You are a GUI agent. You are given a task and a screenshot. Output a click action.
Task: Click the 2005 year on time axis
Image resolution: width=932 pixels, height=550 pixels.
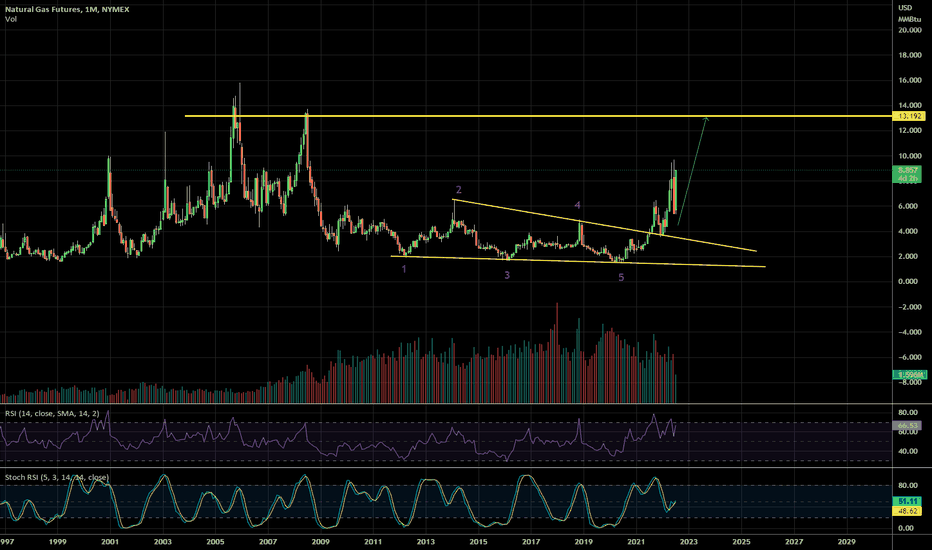[215, 542]
